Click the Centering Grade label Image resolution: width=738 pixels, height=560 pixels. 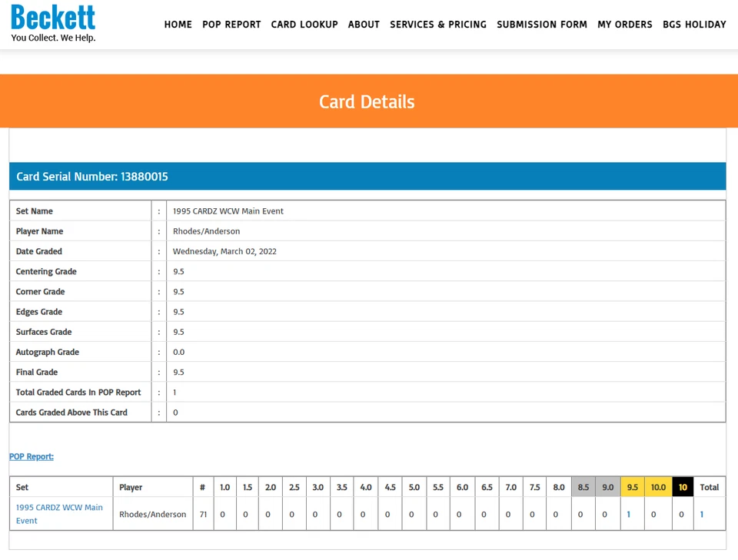pyautogui.click(x=46, y=271)
